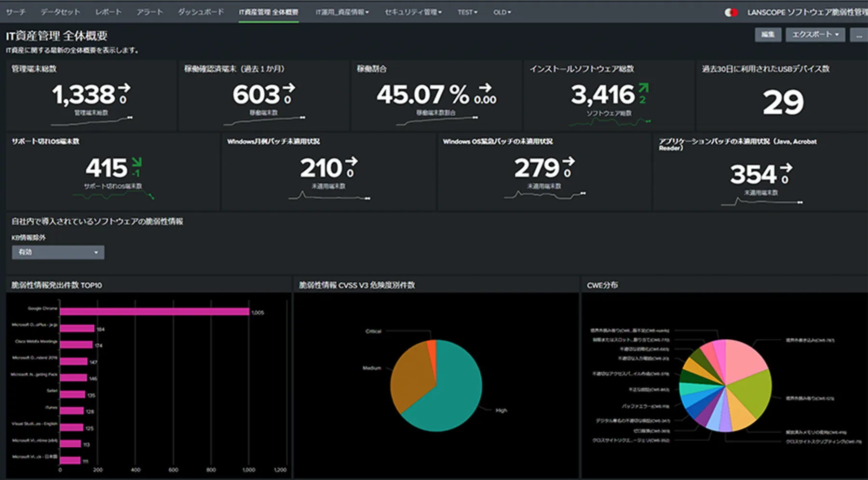Click the green sparkline under 3,416

pos(610,122)
